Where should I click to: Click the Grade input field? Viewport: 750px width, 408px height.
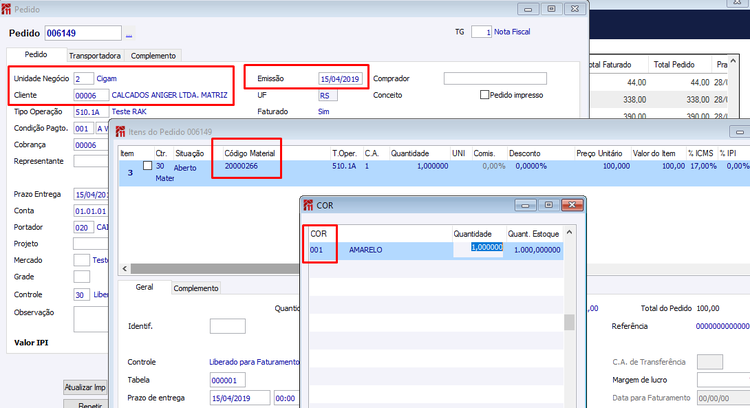81,277
